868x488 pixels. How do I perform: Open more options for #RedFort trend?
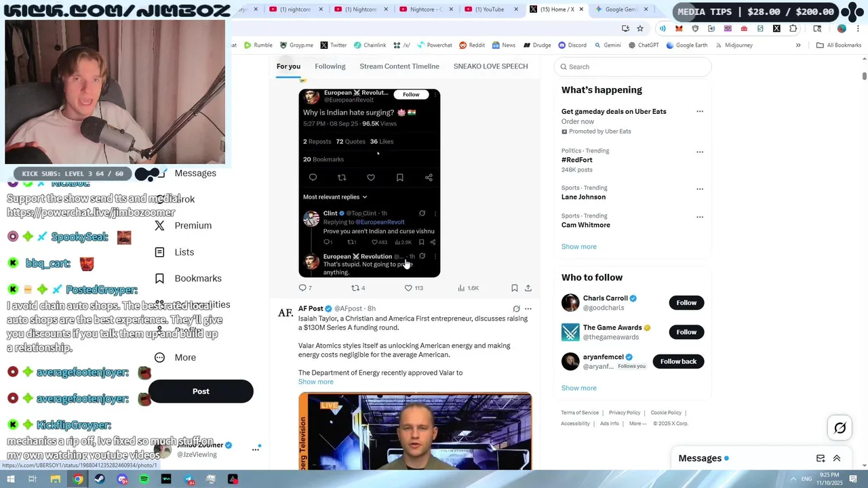click(x=700, y=152)
